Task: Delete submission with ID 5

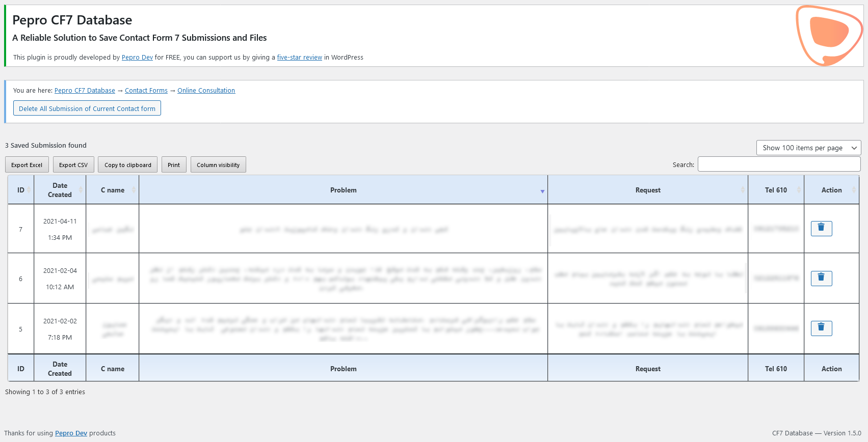Action: pos(821,328)
